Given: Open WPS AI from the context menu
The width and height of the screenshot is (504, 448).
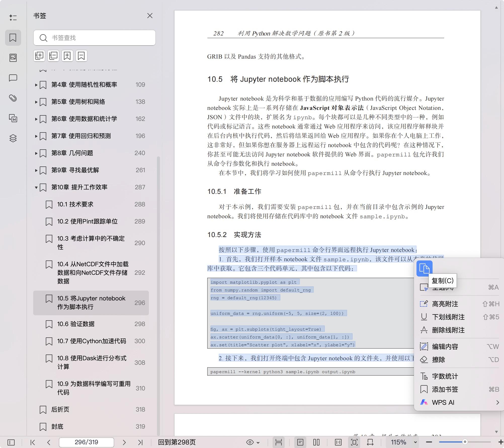Looking at the screenshot, I should [443, 402].
